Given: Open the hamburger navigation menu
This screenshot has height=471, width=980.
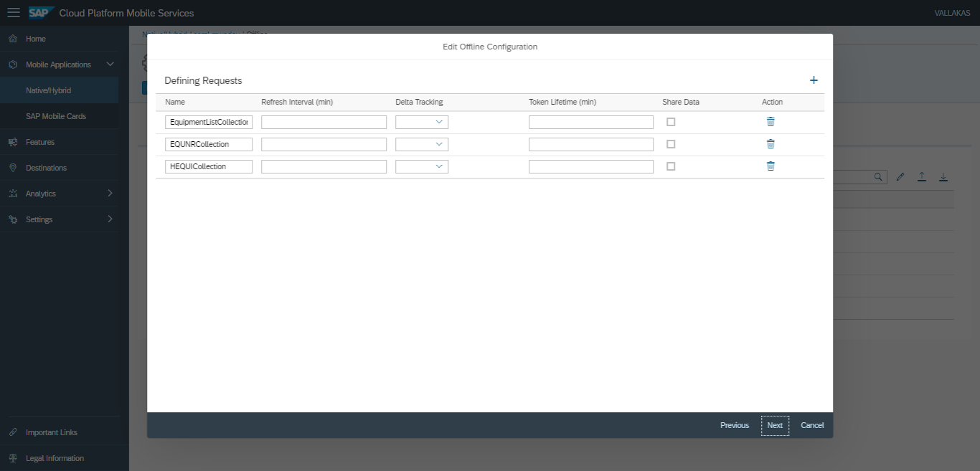Looking at the screenshot, I should click(x=14, y=13).
